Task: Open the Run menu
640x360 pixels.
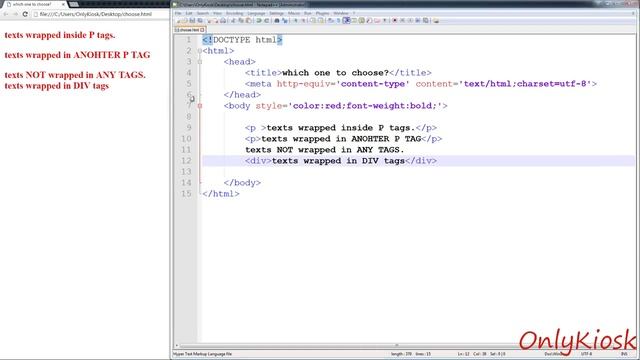Action: pos(308,13)
